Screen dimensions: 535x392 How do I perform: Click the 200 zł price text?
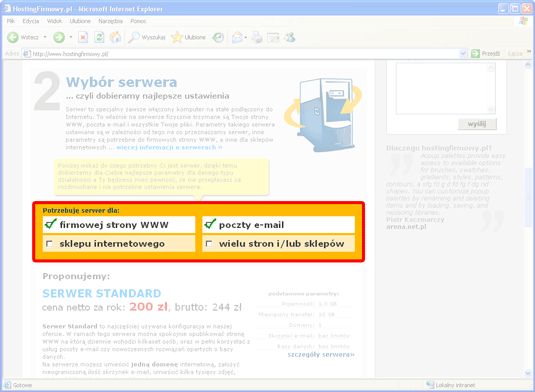[x=148, y=307]
